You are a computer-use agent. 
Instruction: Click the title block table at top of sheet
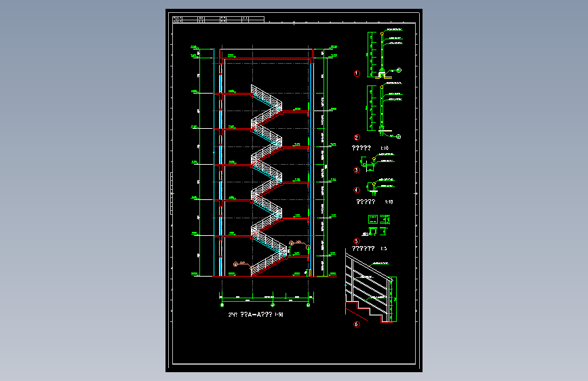(218, 20)
